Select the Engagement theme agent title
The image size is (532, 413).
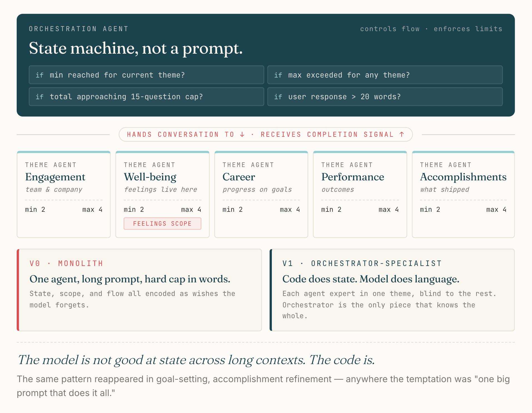pos(55,177)
